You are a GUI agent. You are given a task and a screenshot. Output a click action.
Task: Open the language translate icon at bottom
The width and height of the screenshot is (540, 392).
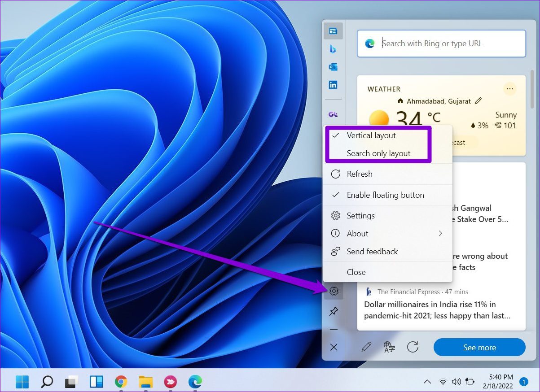(x=389, y=347)
